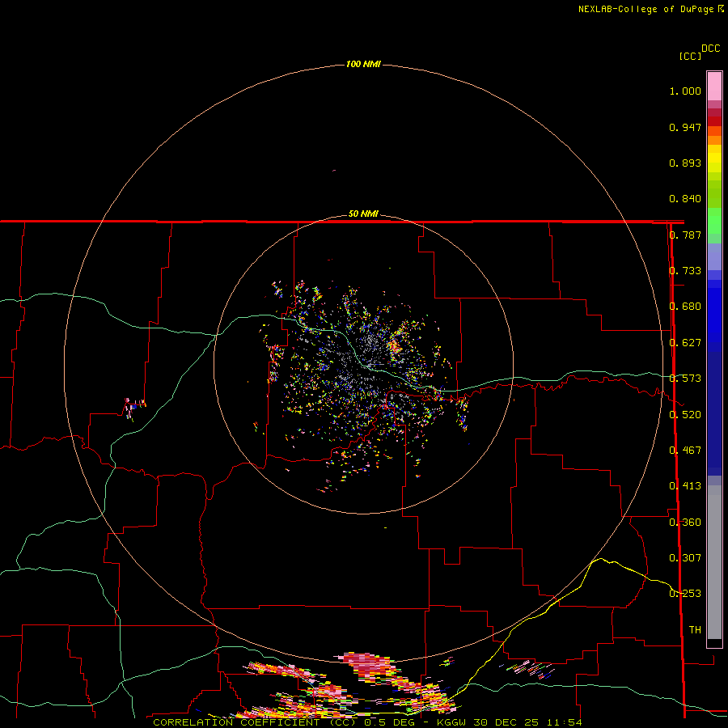Image resolution: width=728 pixels, height=728 pixels.
Task: Click the 11:54 timestamp text
Action: (x=564, y=722)
